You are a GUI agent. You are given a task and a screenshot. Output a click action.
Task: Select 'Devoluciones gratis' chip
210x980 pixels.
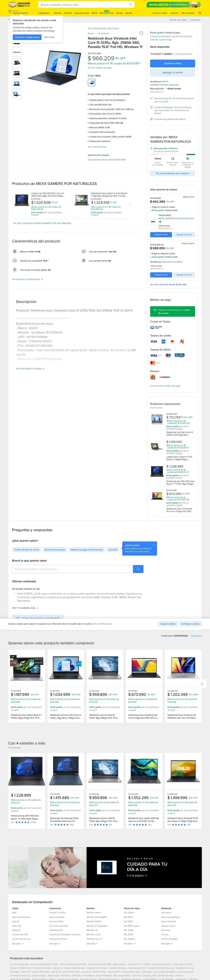[55, 550]
